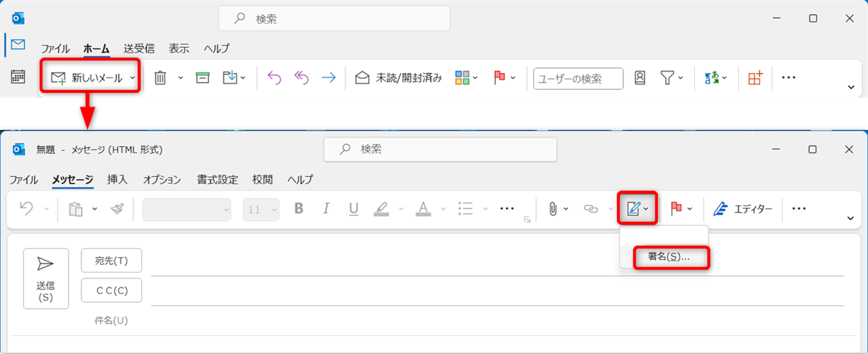868x354 pixels.
Task: Click the Delete trash can icon
Action: coord(160,78)
